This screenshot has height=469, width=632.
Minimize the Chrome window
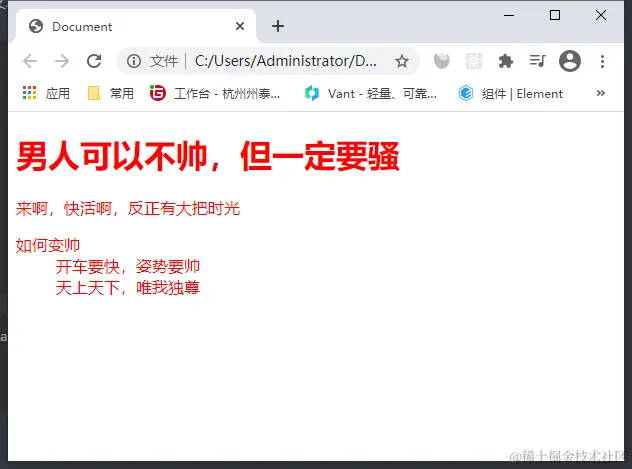509,15
